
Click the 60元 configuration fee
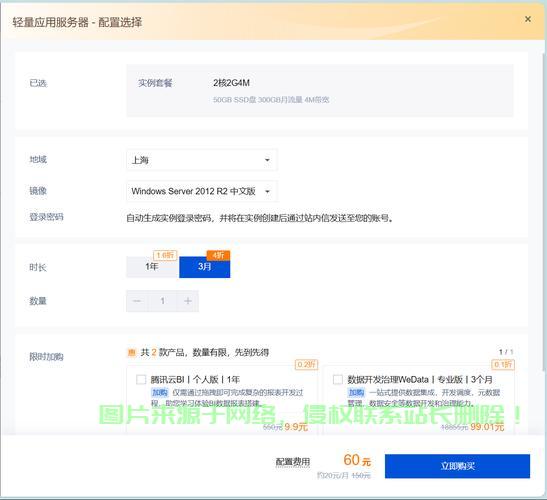point(357,460)
